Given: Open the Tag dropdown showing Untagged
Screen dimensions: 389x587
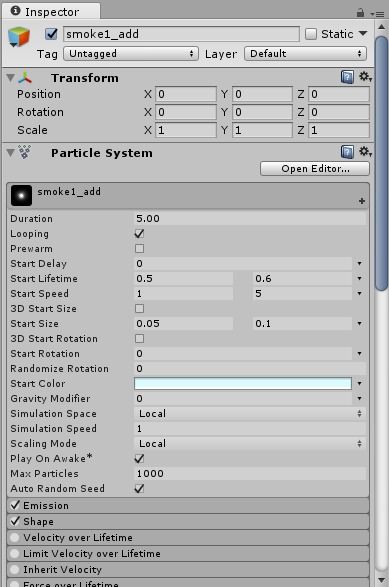Looking at the screenshot, I should [x=131, y=54].
